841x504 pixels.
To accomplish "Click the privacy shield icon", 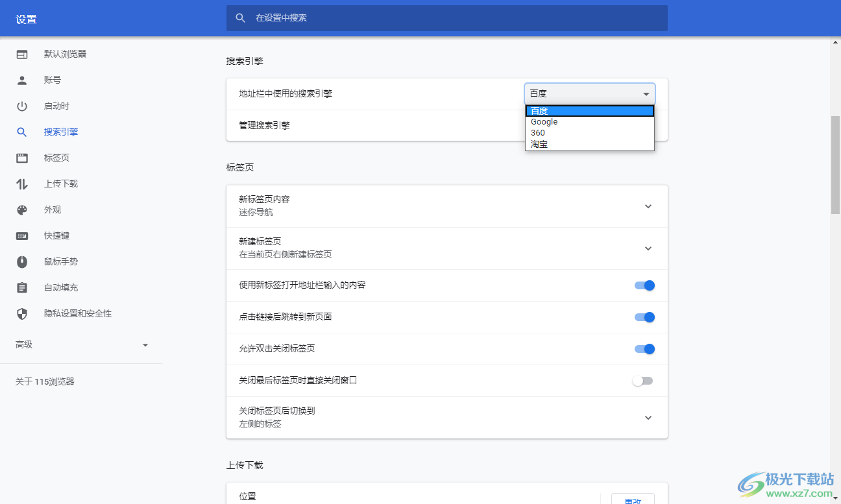I will tap(22, 314).
